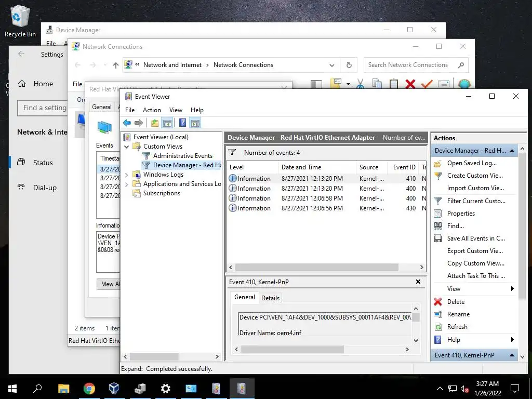Screen dimensions: 532x399
Task: Click the Create Custom View funnel icon
Action: [x=438, y=176]
